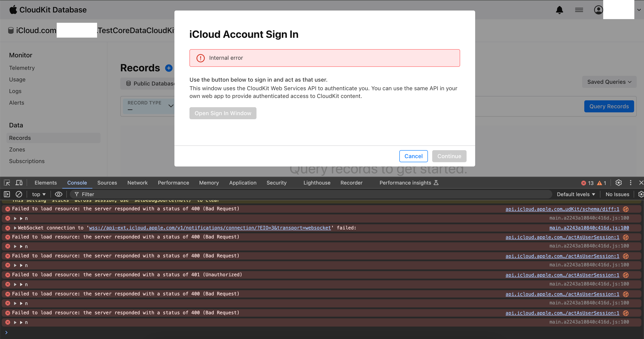Open the DevTools settings gear icon

click(x=618, y=183)
